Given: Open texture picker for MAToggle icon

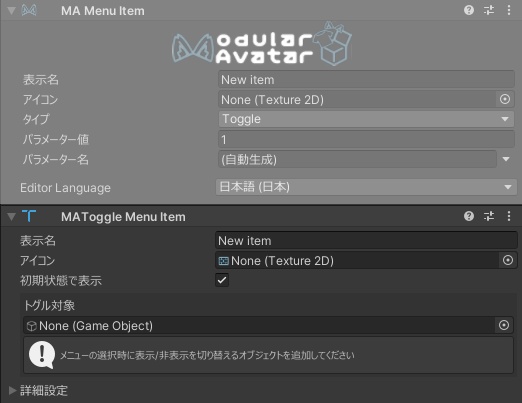Looking at the screenshot, I should tap(508, 260).
